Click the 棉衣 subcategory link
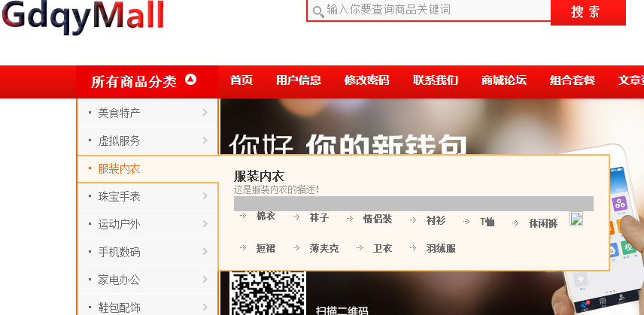This screenshot has width=644, height=315. pyautogui.click(x=266, y=217)
